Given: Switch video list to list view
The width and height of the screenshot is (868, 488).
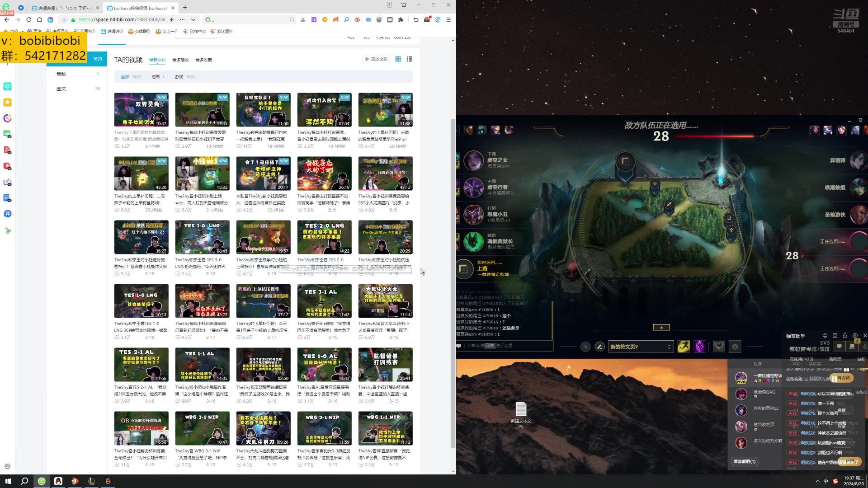Looking at the screenshot, I should [x=410, y=59].
